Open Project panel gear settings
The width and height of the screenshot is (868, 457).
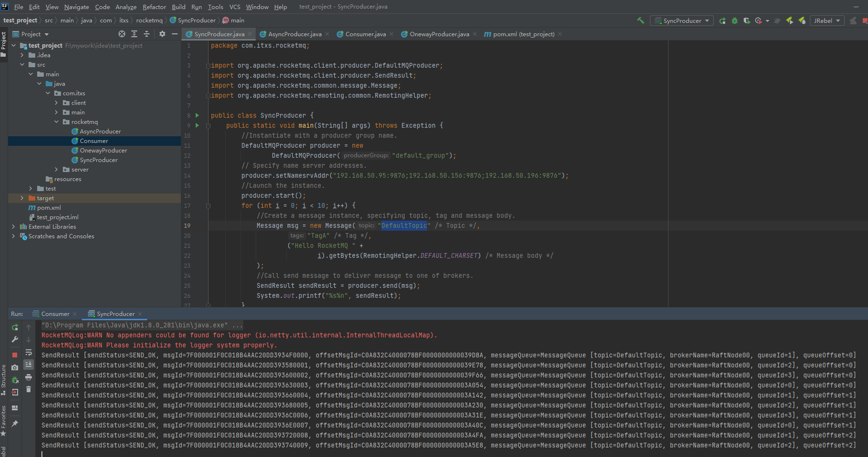162,34
